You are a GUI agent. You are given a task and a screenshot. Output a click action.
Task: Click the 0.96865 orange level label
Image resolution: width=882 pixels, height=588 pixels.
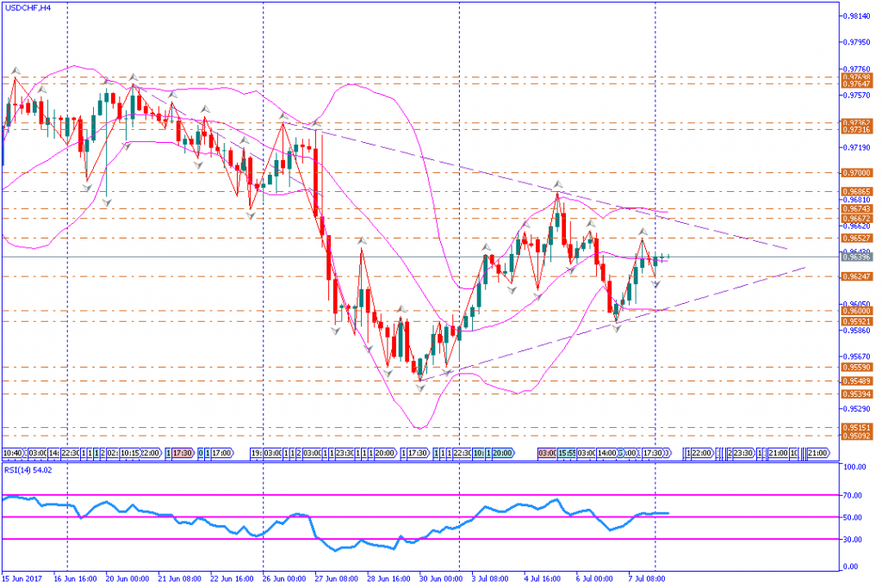coord(856,191)
